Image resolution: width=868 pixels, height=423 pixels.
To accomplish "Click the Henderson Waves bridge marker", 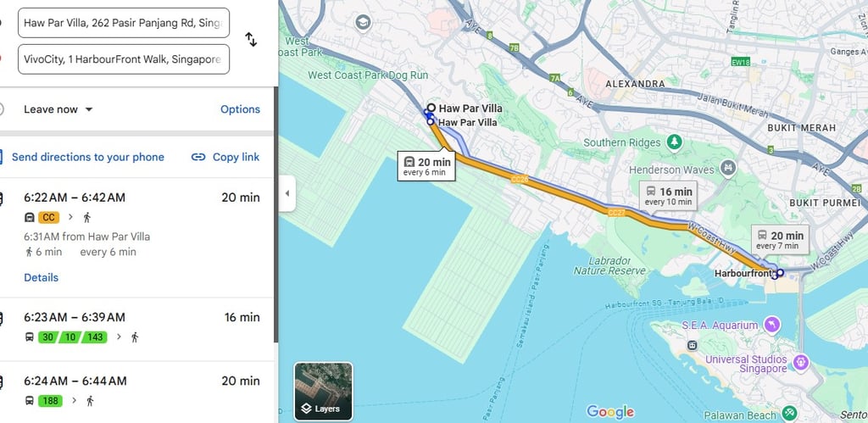I will [x=730, y=167].
